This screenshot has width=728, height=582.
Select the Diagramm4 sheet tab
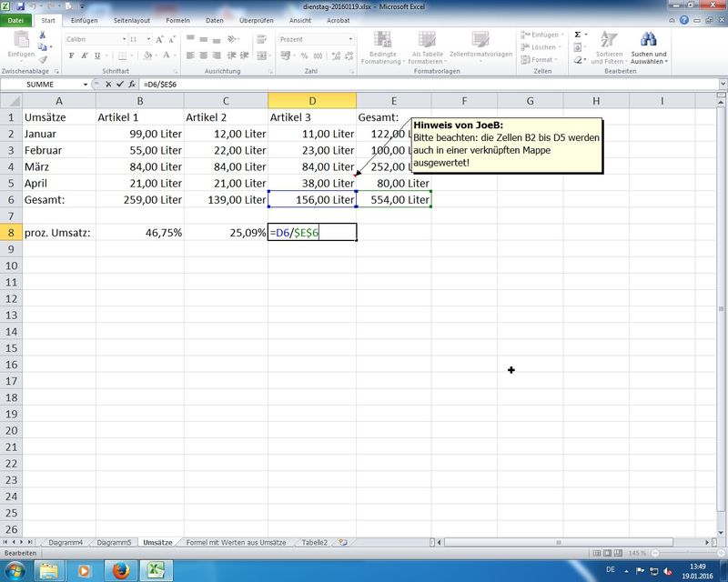click(x=66, y=542)
